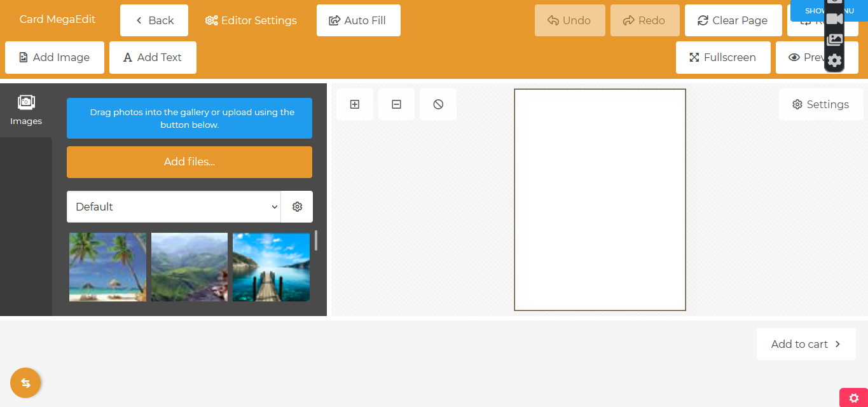Toggle Fullscreen mode

[723, 58]
